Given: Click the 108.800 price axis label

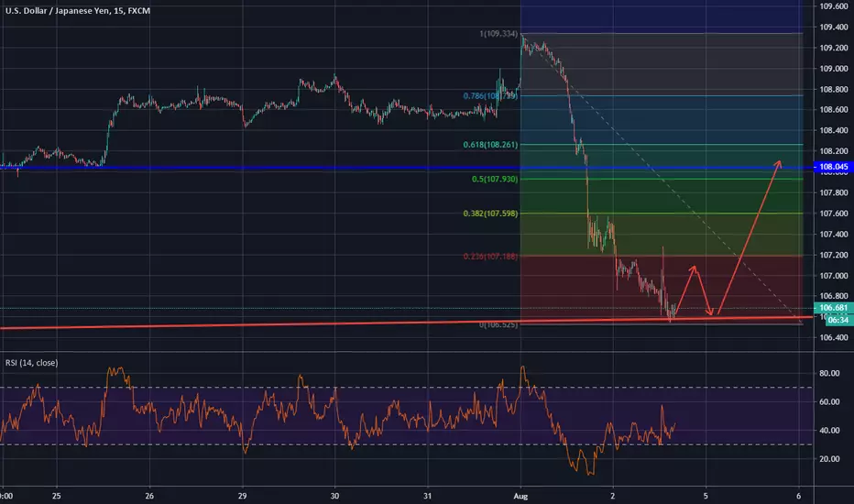Looking at the screenshot, I should (x=833, y=90).
